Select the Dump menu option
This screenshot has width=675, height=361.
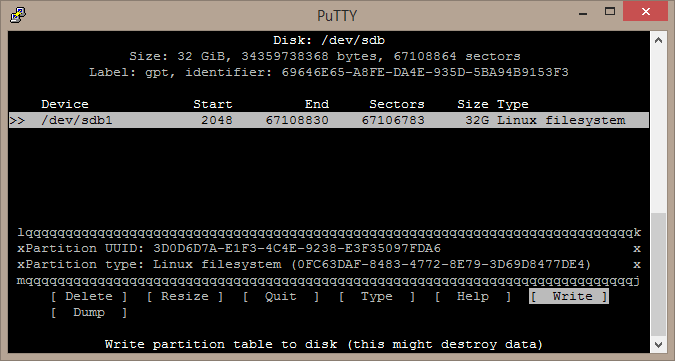[89, 312]
